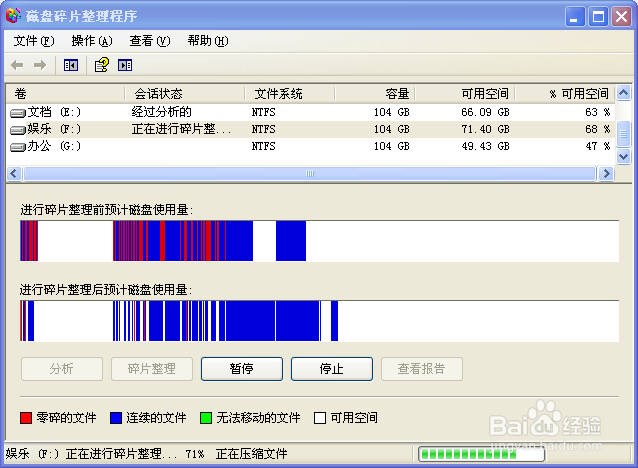Click the horizontal scroll right arrow
This screenshot has height=468, width=638.
tap(606, 174)
